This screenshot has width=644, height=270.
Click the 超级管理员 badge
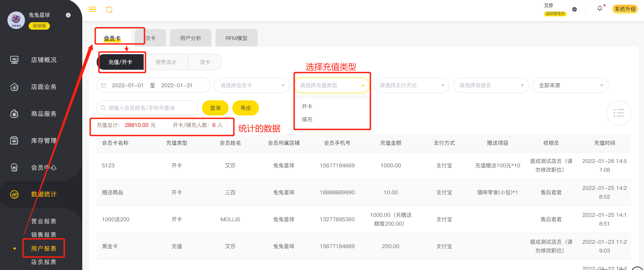tap(555, 13)
